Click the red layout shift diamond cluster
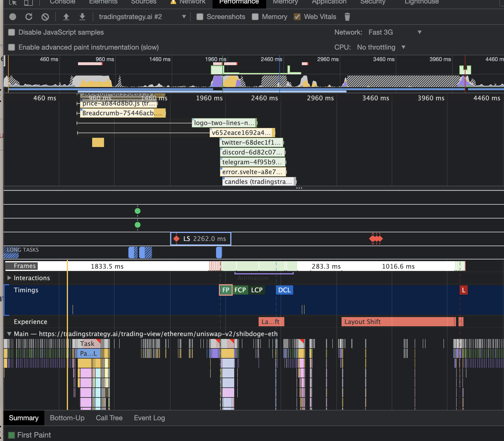Viewport: 504px width, 441px height. [x=376, y=239]
